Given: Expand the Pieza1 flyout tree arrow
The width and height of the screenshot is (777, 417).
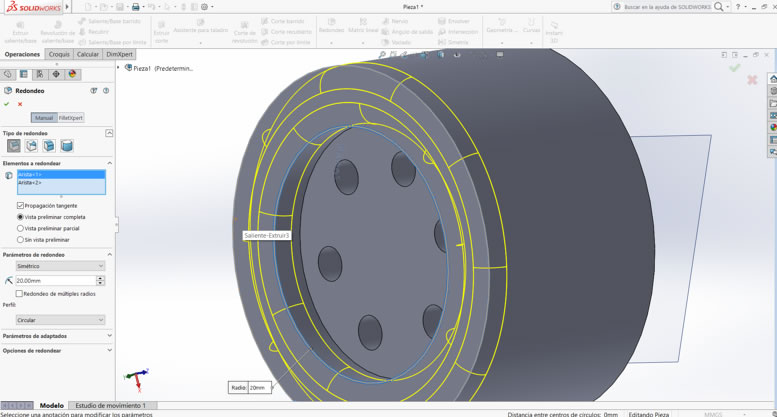Looking at the screenshot, I should (x=118, y=68).
